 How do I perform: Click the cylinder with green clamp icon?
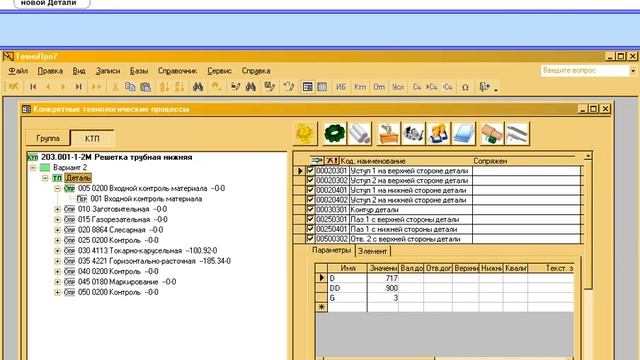click(x=492, y=133)
